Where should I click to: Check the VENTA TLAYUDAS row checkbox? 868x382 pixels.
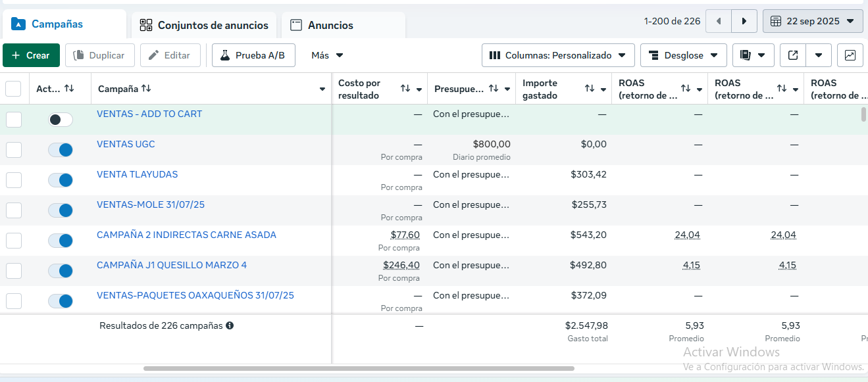coord(14,179)
